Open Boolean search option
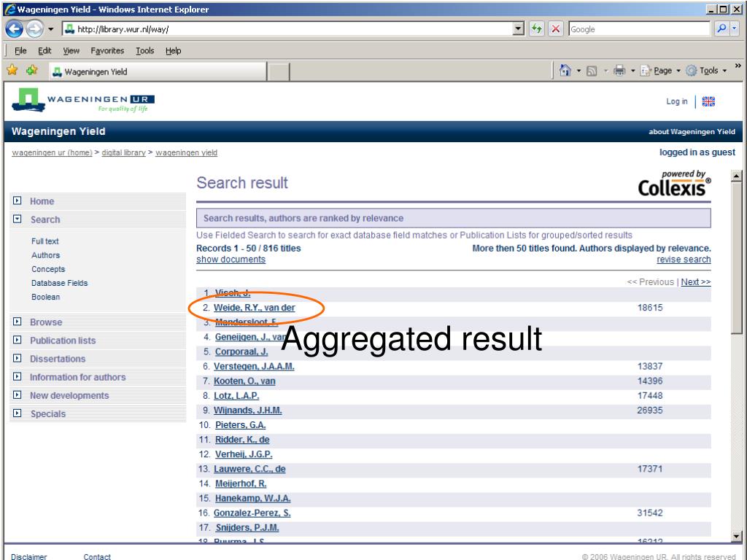The image size is (747, 560). pos(46,297)
